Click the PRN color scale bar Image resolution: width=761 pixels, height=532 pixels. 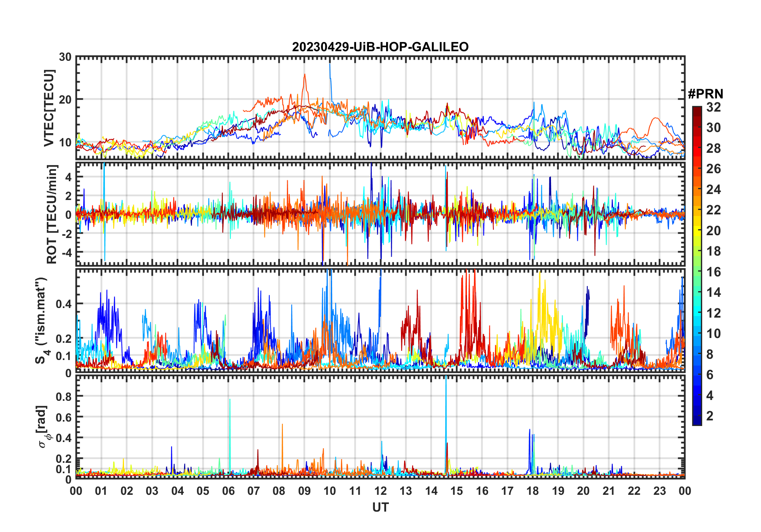click(x=697, y=266)
